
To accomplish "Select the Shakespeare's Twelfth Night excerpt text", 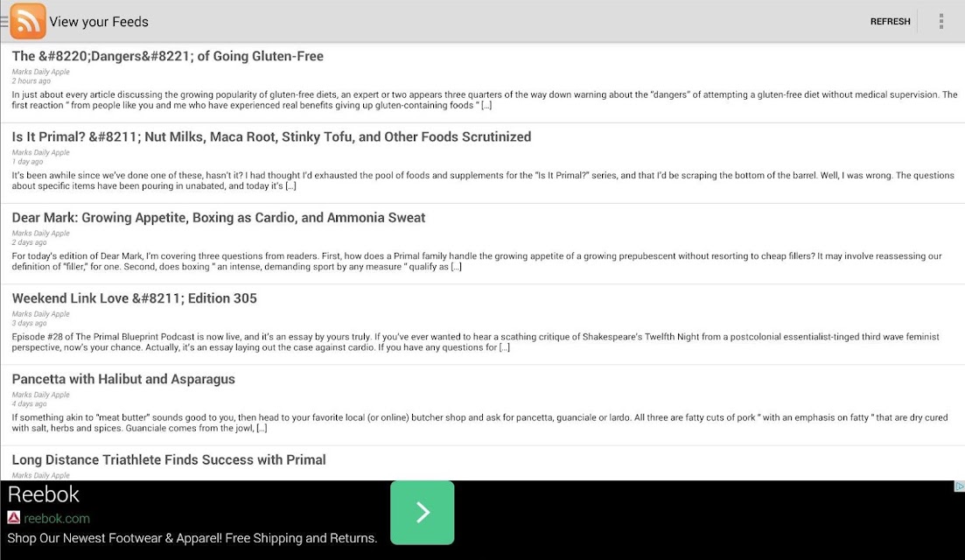I will coord(475,342).
